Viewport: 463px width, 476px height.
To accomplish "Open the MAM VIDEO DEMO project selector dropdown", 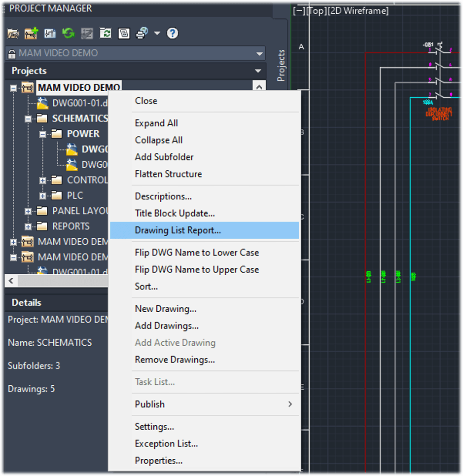I will tap(259, 54).
